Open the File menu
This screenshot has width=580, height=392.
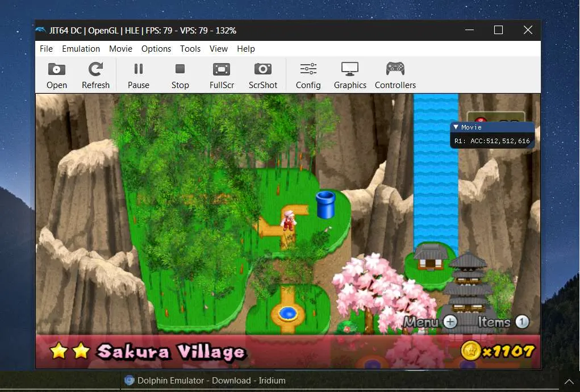click(x=46, y=49)
